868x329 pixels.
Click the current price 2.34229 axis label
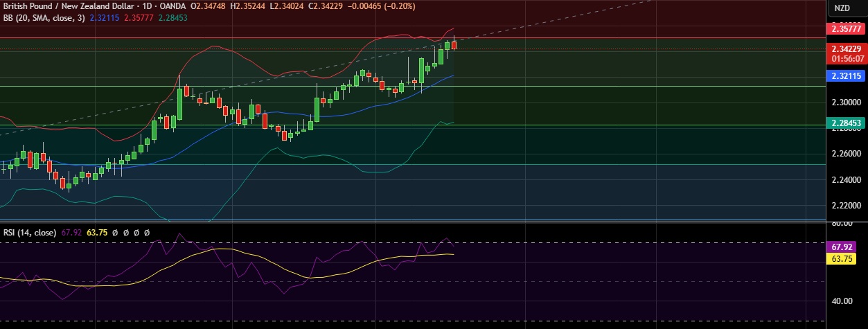[847, 48]
